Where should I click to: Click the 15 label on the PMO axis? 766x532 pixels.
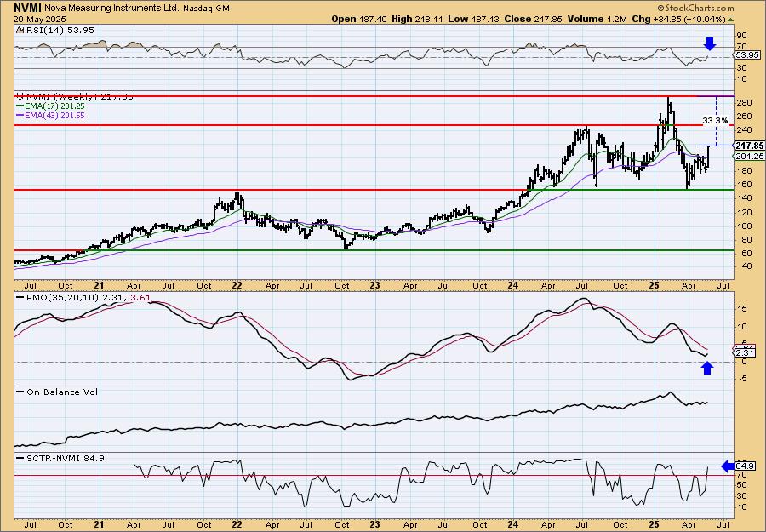point(742,308)
